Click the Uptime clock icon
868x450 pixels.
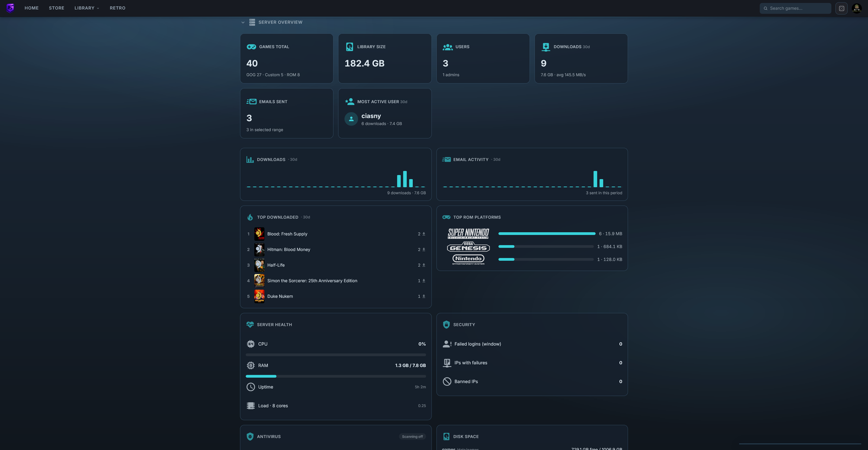(251, 387)
